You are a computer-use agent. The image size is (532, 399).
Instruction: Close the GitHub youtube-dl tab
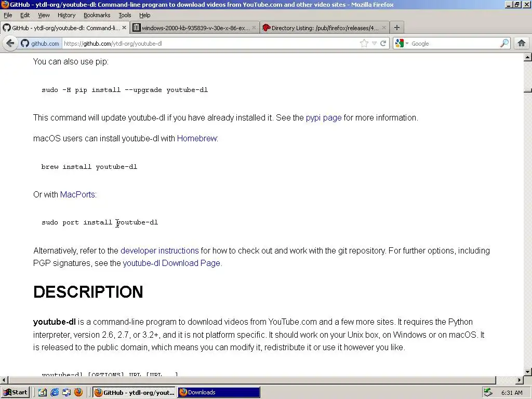124,28
